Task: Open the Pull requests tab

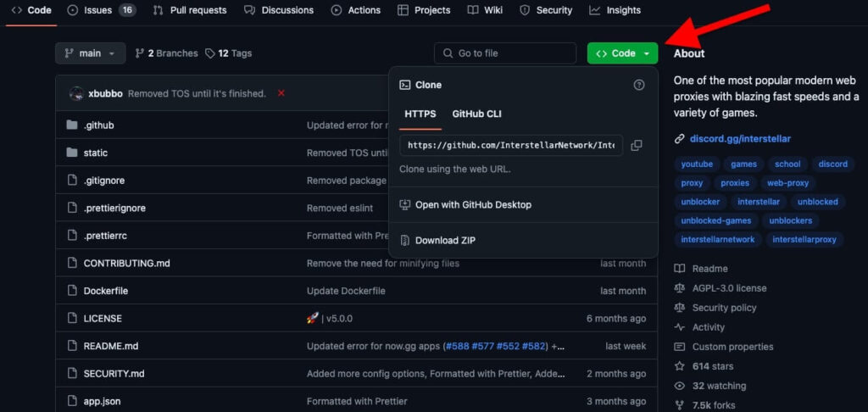Action: [x=190, y=10]
